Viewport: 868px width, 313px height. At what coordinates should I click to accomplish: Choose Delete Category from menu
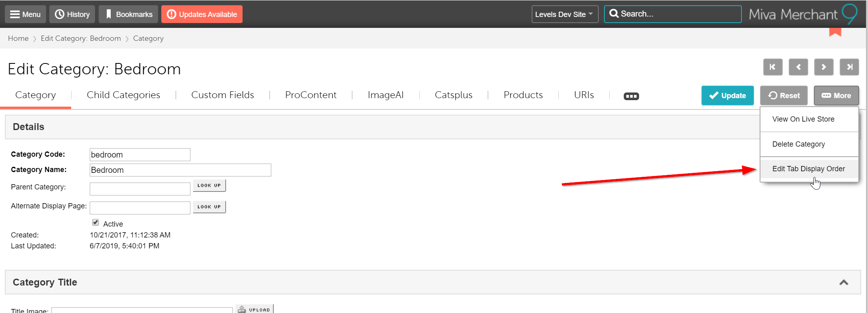(798, 144)
